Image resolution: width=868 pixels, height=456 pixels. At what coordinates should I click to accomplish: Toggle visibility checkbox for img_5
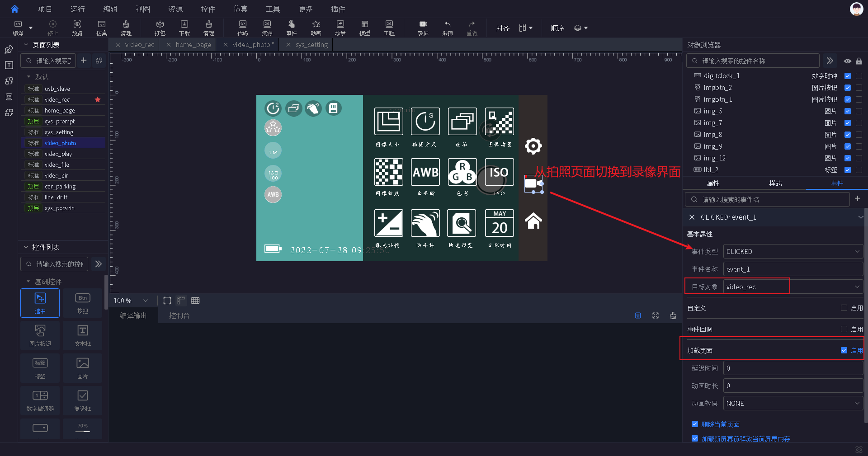coord(848,111)
